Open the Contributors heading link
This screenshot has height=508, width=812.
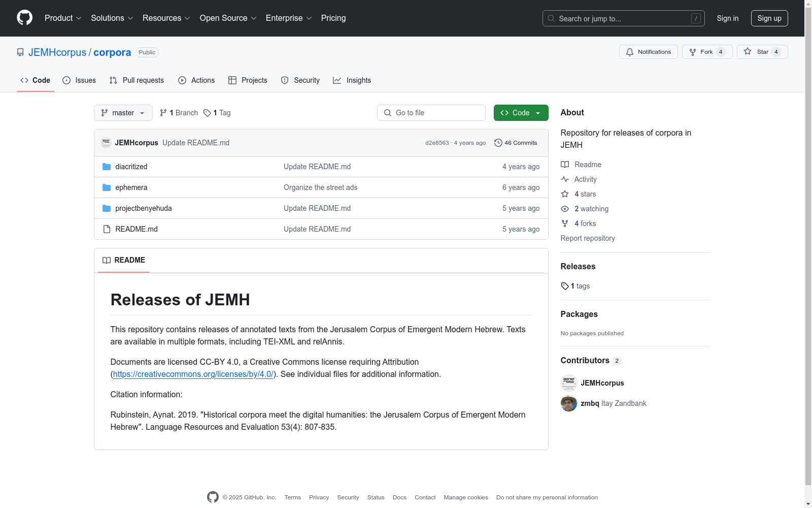(591, 360)
